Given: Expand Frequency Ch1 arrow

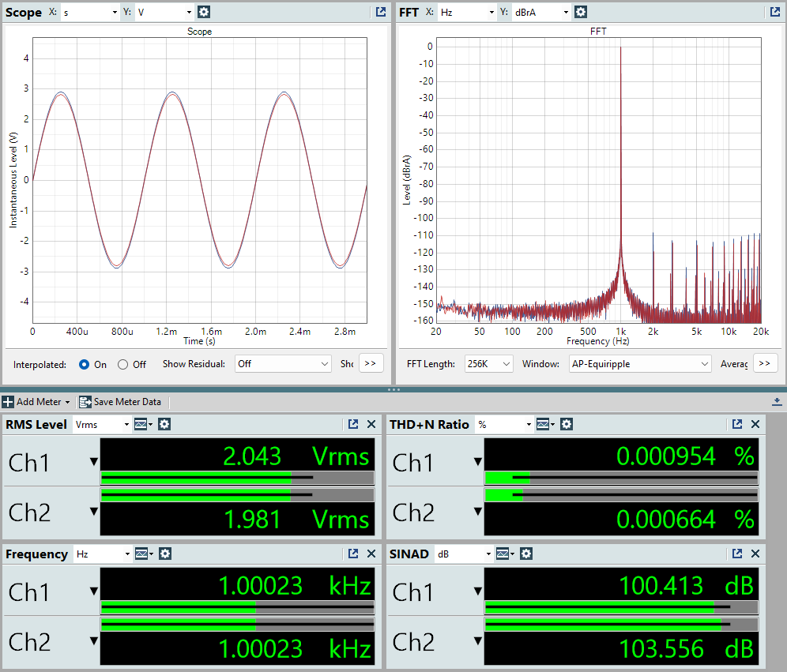Looking at the screenshot, I should pos(93,591).
